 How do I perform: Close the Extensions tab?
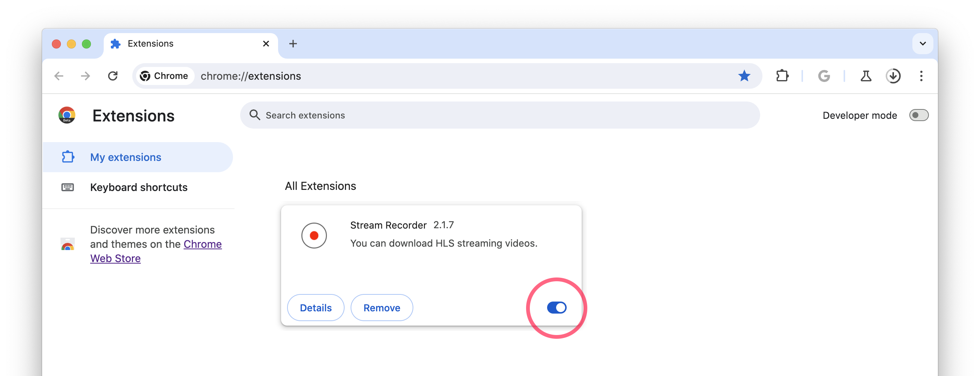[x=266, y=44]
